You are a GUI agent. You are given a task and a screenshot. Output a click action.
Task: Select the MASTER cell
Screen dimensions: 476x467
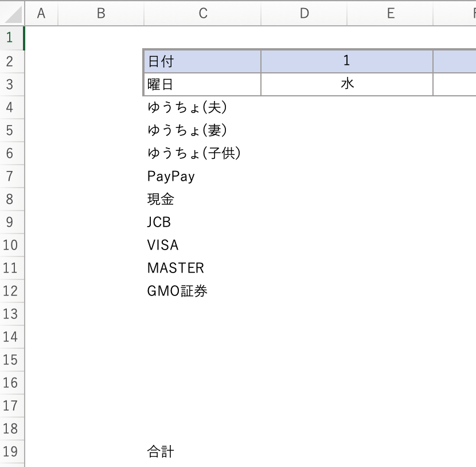pos(202,268)
